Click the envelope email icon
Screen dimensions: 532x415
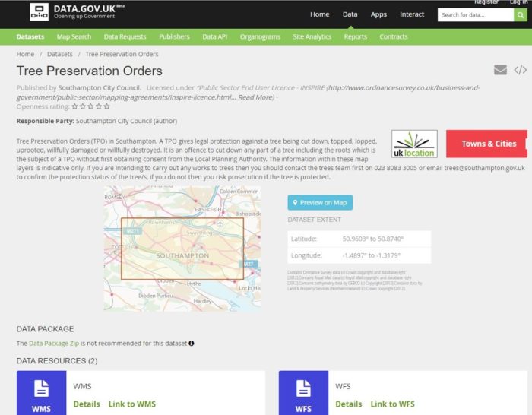(500, 70)
